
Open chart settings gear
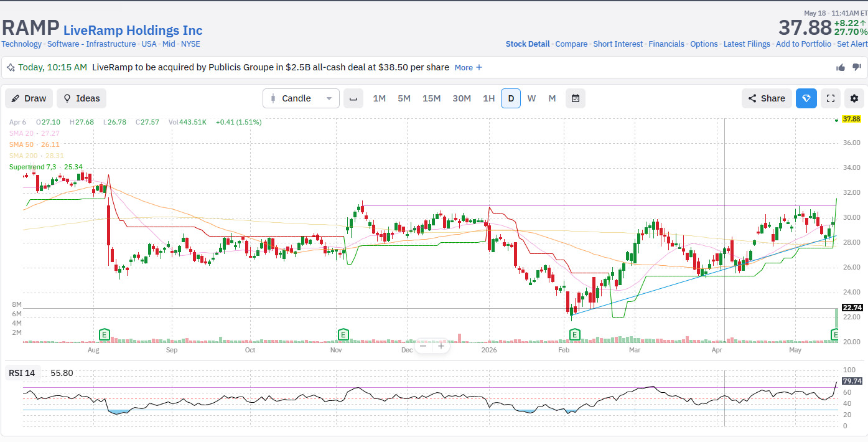pyautogui.click(x=854, y=98)
